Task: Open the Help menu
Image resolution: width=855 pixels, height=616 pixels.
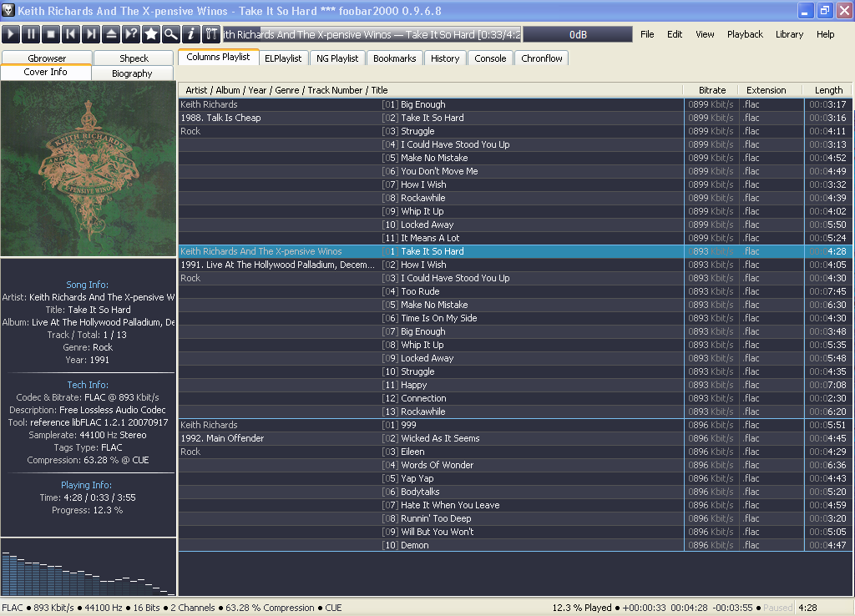Action: click(x=825, y=34)
